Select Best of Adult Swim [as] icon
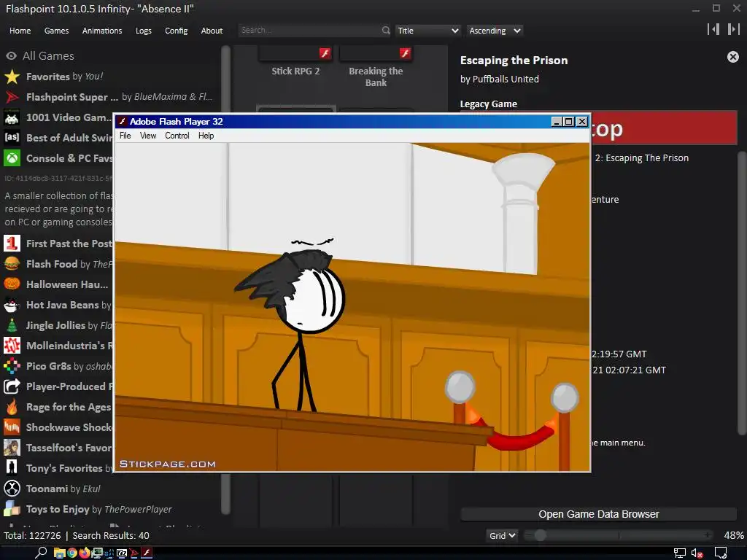The width and height of the screenshot is (747, 560). tap(12, 138)
